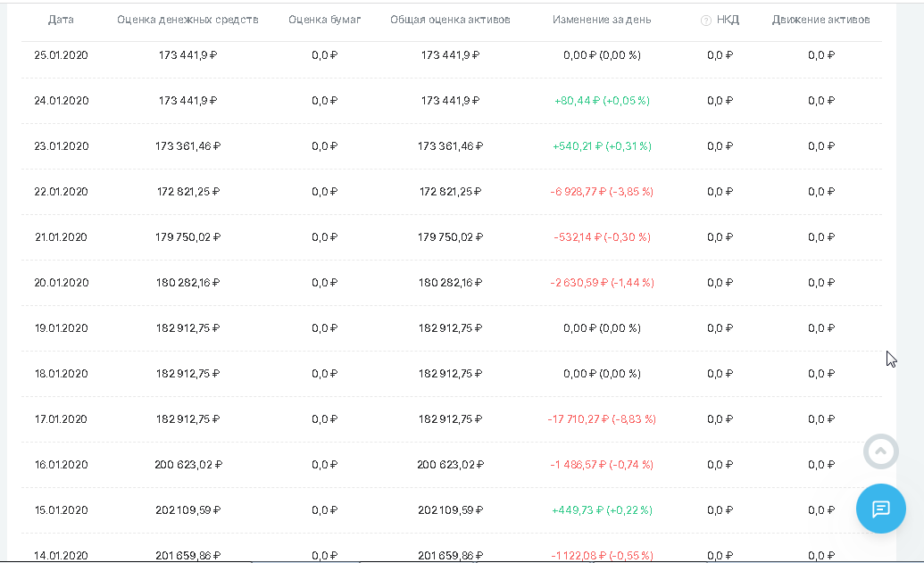This screenshot has height=563, width=924.
Task: Click cash value 200 623,02 ₽ for 16.01.2020
Action: pyautogui.click(x=187, y=465)
